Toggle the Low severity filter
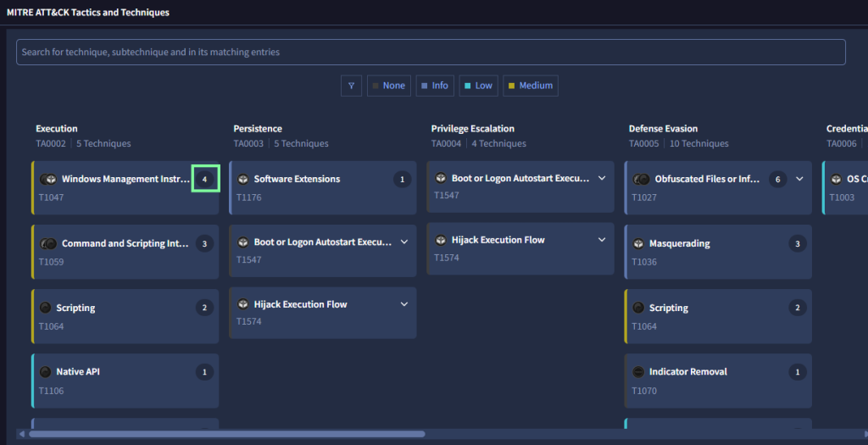 (478, 86)
